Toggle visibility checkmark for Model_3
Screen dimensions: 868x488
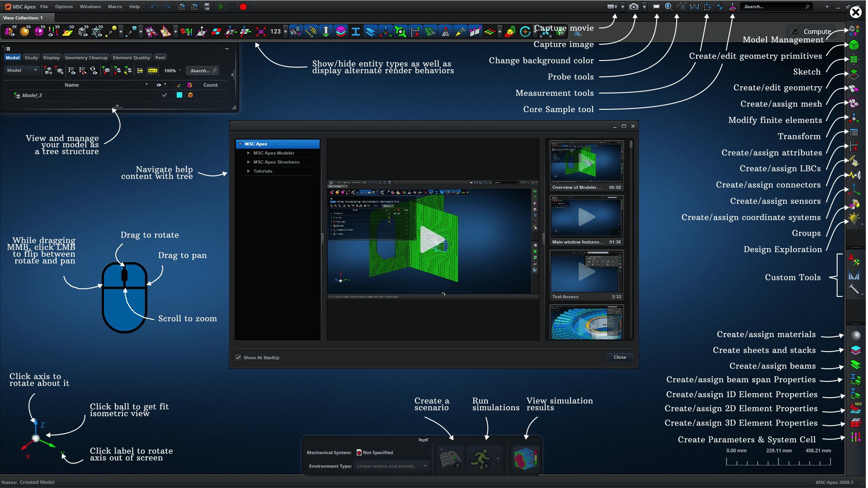(x=165, y=95)
